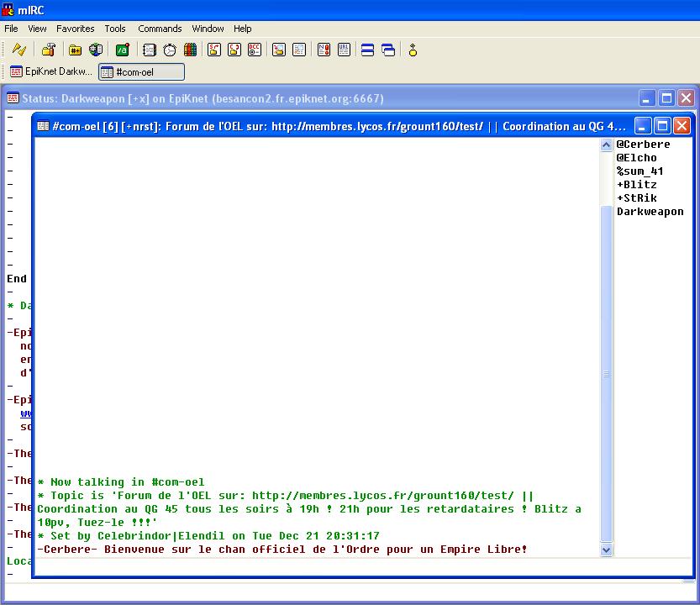Select @Cerbere in the nick list
700x605 pixels.
click(x=644, y=145)
